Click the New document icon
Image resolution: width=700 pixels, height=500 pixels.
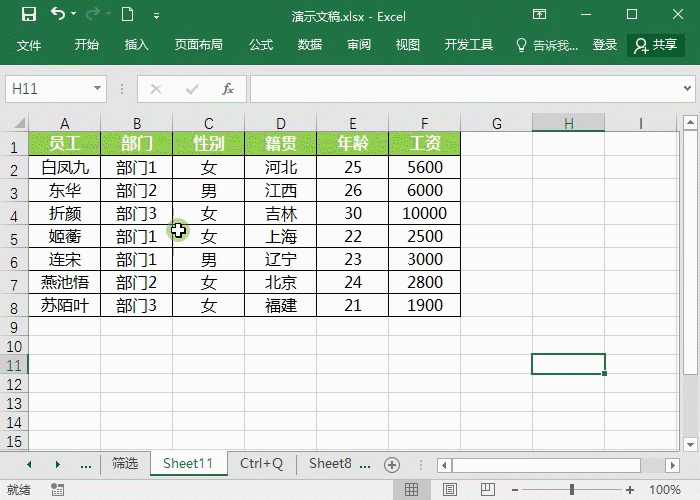[126, 14]
